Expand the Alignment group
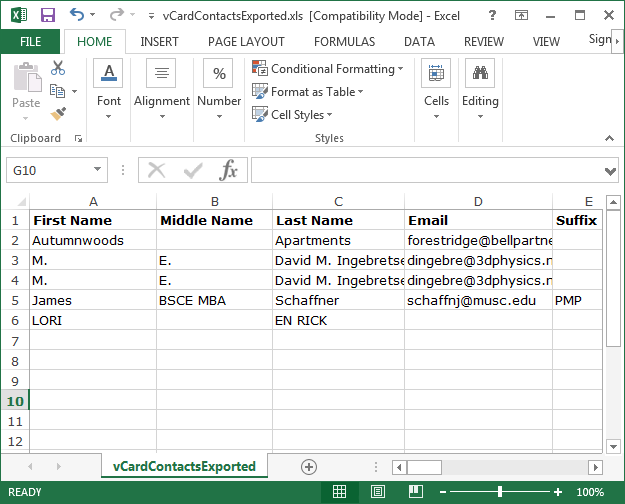Image resolution: width=625 pixels, height=504 pixels. point(161,89)
